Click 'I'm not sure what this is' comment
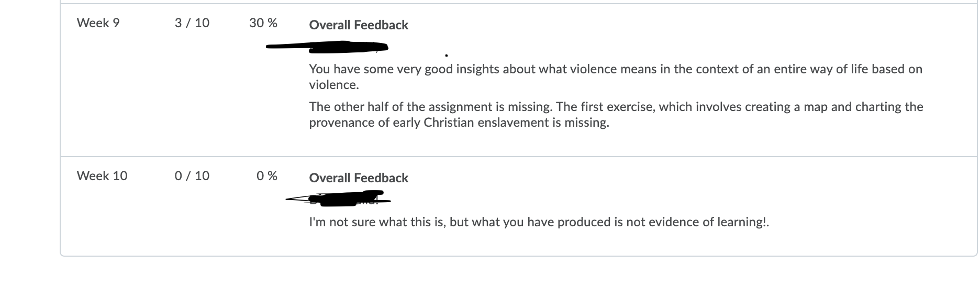Screen dimensions: 980x286 (539, 222)
